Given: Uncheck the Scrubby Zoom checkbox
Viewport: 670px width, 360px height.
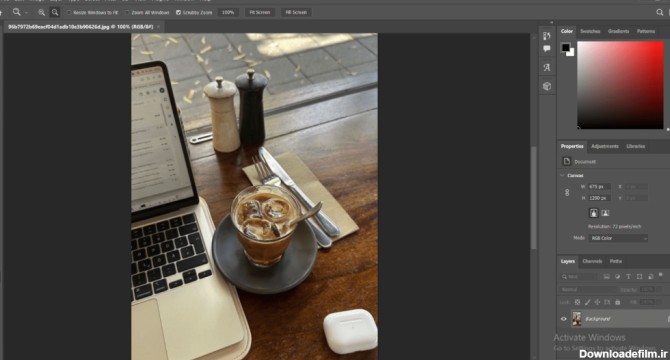Looking at the screenshot, I should (x=179, y=12).
